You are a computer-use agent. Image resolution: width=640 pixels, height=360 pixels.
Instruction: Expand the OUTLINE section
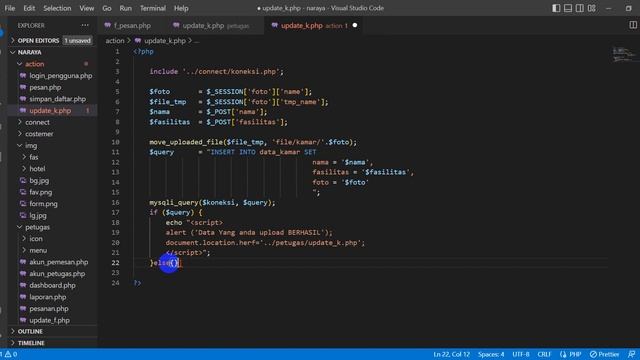(30, 331)
